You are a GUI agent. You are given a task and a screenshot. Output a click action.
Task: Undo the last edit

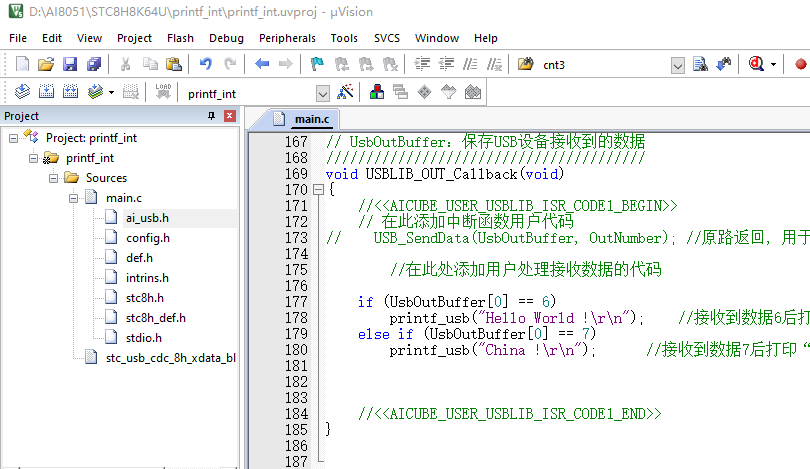pos(206,64)
